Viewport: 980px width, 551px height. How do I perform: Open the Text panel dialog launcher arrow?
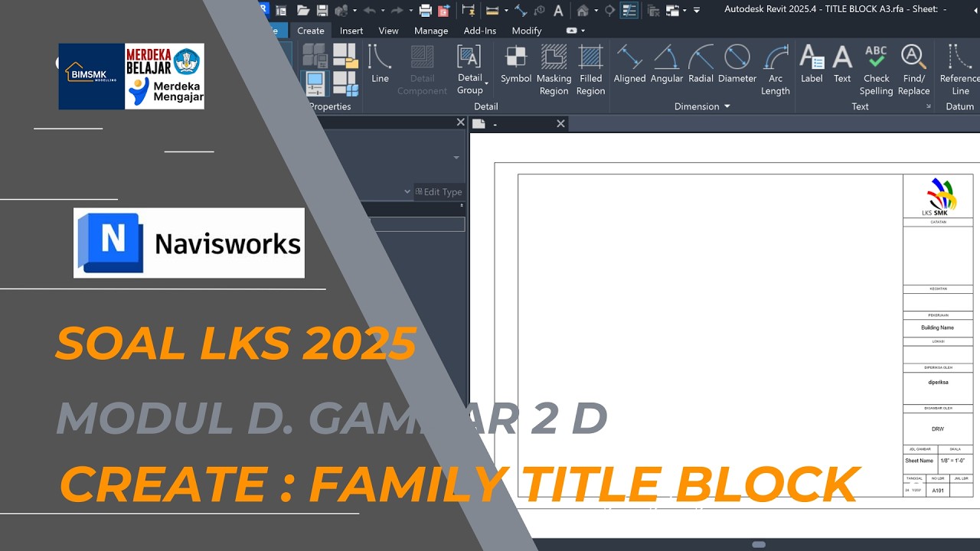(x=929, y=106)
